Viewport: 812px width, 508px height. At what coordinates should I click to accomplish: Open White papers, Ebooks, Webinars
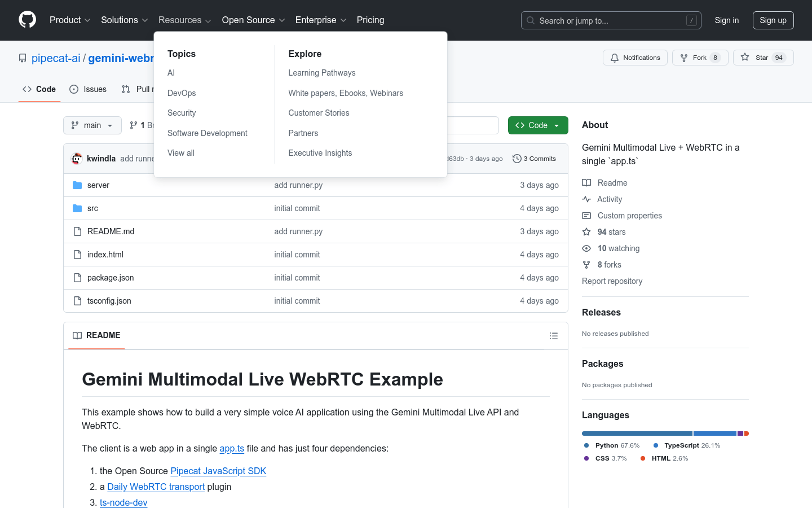coord(346,93)
